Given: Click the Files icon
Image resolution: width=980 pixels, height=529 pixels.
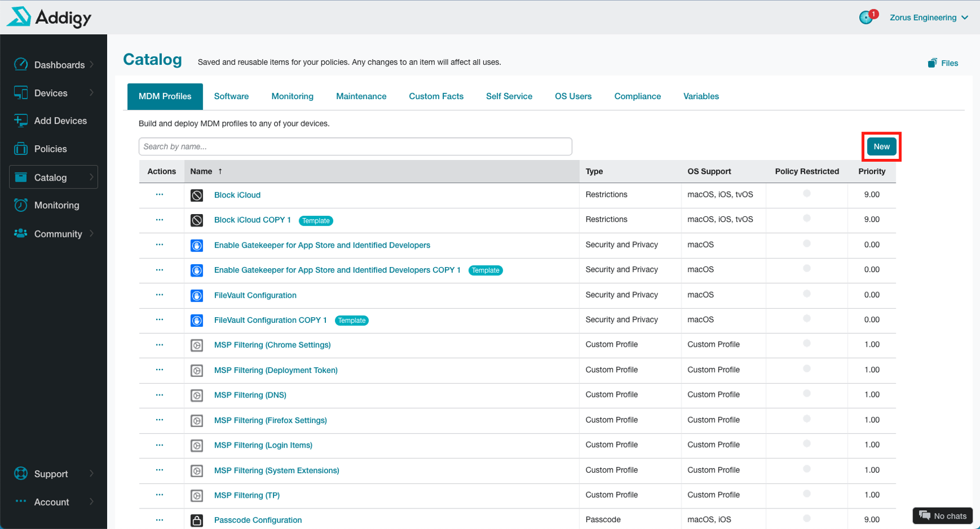Looking at the screenshot, I should tap(933, 63).
